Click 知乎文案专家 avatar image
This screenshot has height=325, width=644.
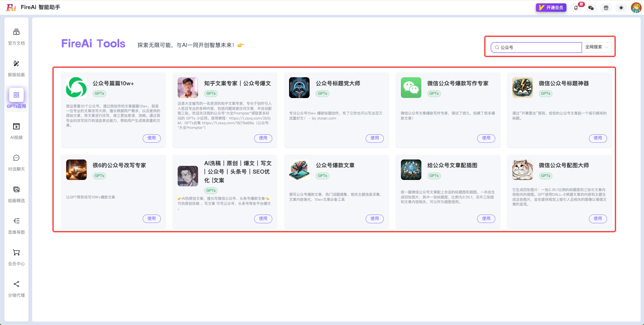[x=188, y=87]
